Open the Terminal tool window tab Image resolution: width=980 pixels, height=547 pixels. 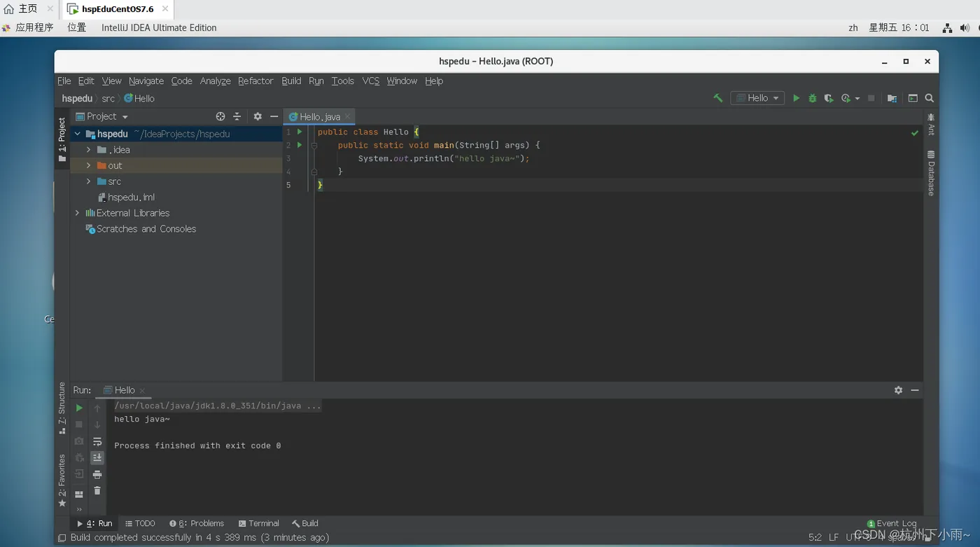(x=258, y=523)
